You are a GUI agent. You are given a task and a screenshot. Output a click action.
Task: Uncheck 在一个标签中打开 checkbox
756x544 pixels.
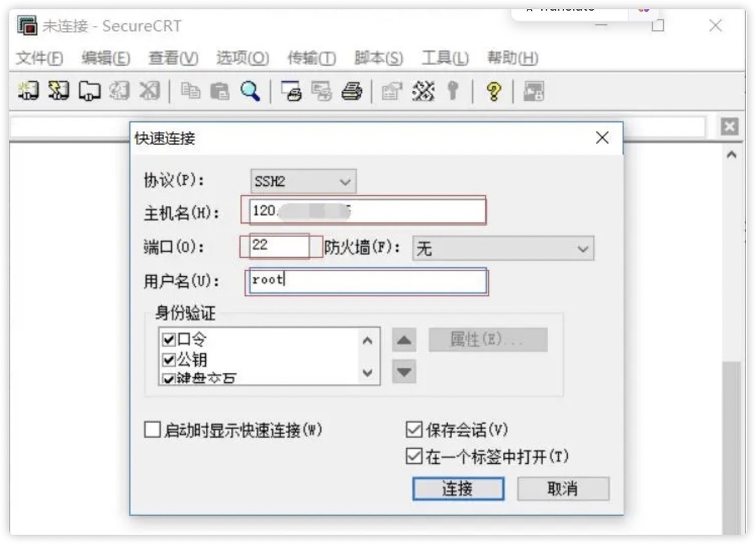tap(414, 456)
